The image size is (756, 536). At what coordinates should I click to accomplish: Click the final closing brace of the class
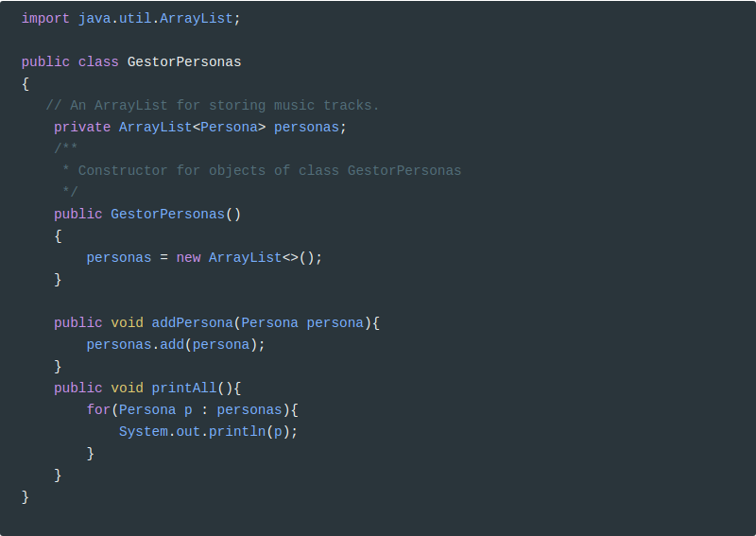(x=26, y=496)
